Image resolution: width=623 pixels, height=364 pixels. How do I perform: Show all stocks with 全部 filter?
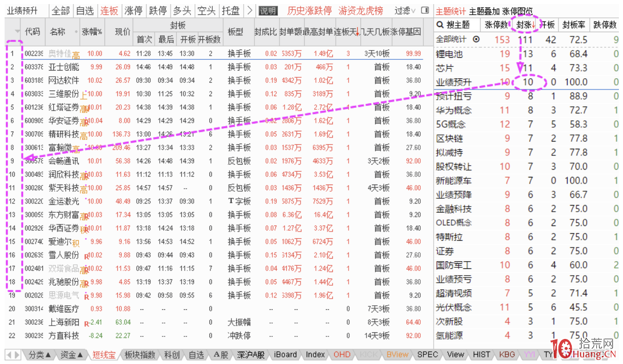[61, 10]
